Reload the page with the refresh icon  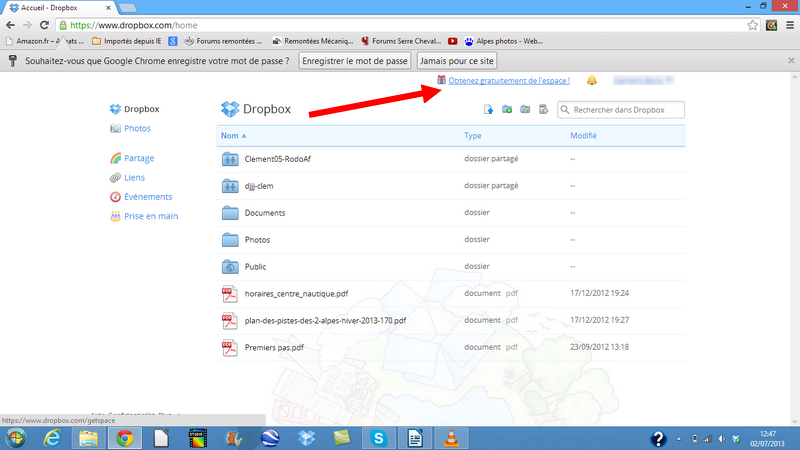pos(44,25)
